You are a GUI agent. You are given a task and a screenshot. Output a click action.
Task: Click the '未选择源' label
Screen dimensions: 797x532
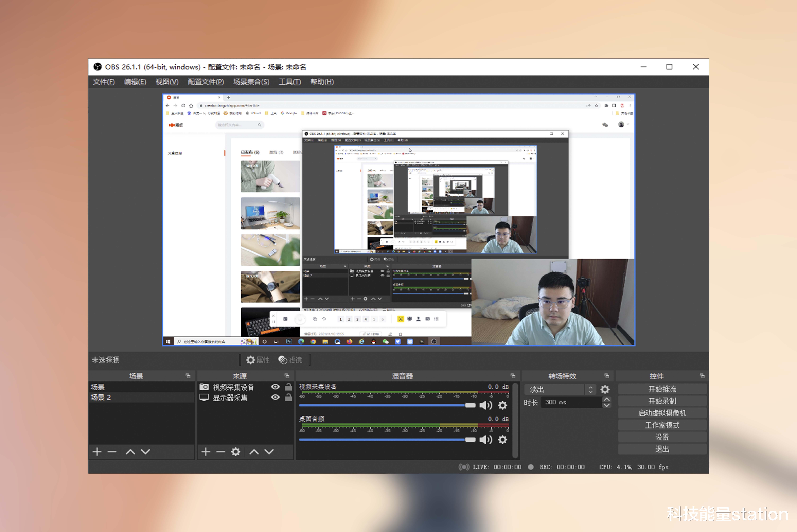tap(105, 360)
